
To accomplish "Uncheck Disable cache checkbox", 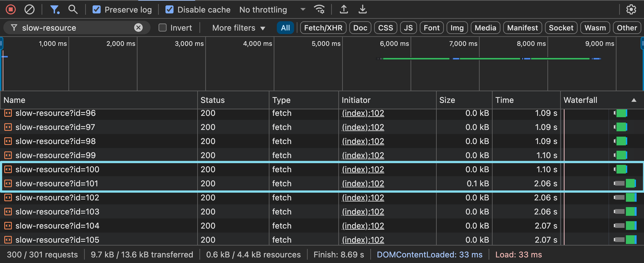I will pos(169,9).
